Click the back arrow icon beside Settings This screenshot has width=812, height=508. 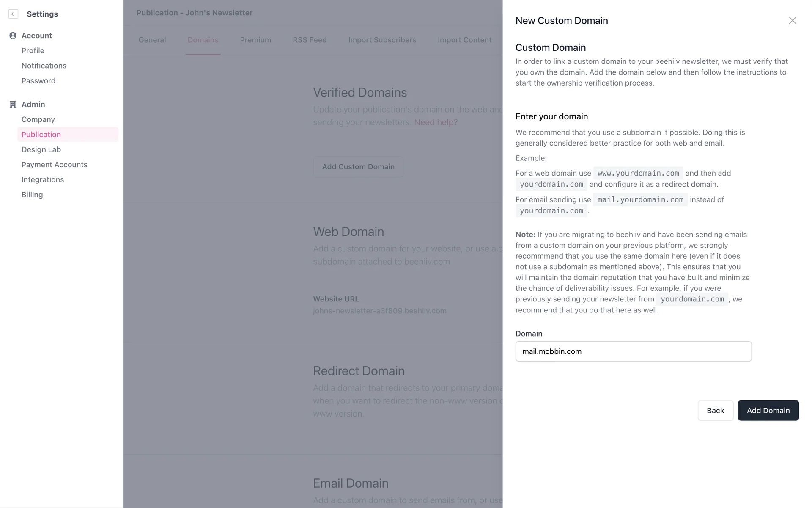coord(14,14)
